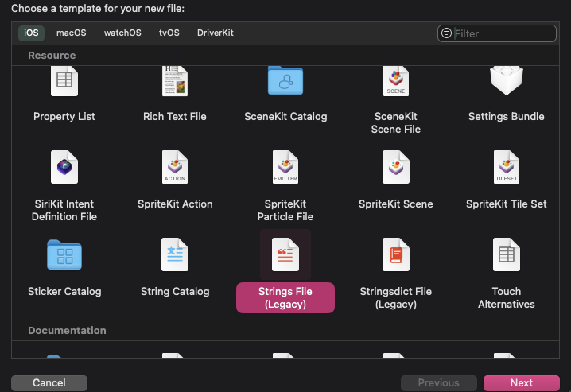Click the Resource section header
Viewport: 571px width, 392px height.
tap(52, 56)
